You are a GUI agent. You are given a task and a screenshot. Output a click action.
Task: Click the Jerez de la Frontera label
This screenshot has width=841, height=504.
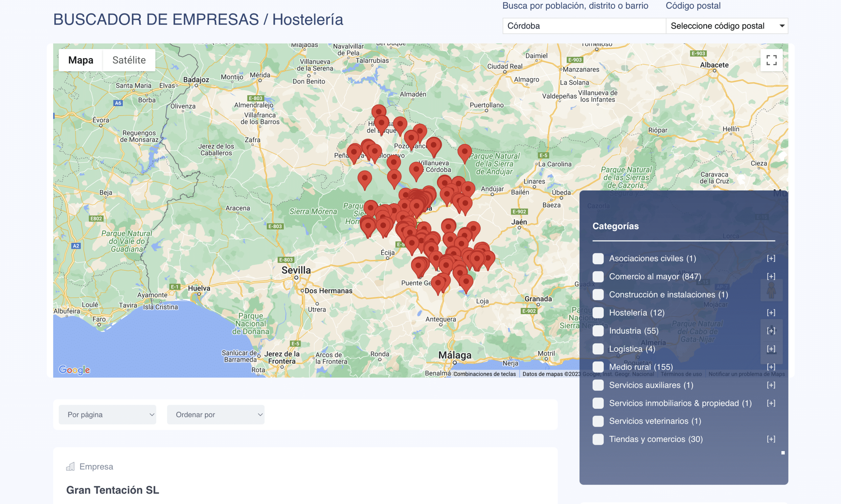point(282,357)
